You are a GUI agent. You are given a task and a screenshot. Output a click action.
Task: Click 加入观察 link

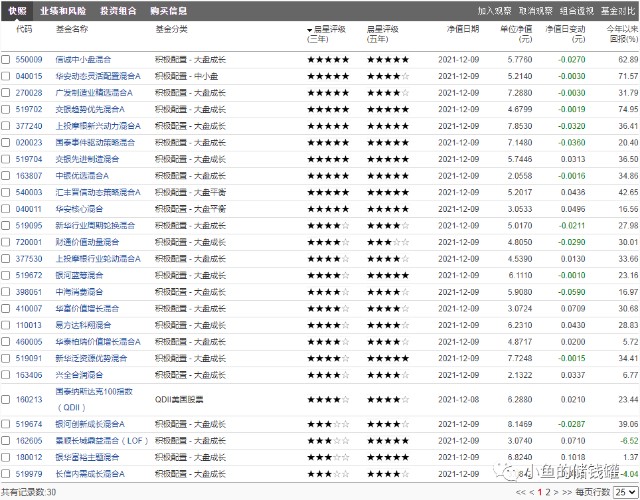point(494,11)
